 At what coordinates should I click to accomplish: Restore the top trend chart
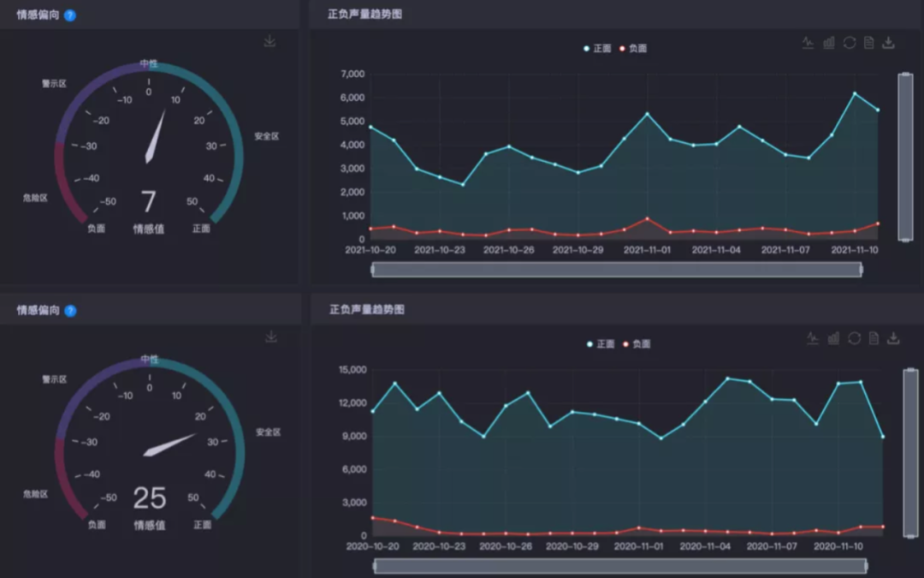coord(849,43)
